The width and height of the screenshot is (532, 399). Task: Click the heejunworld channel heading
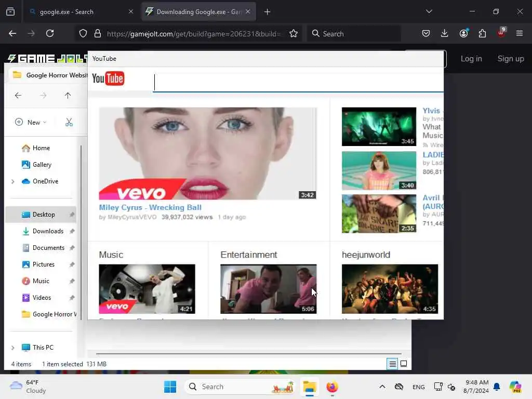366,255
